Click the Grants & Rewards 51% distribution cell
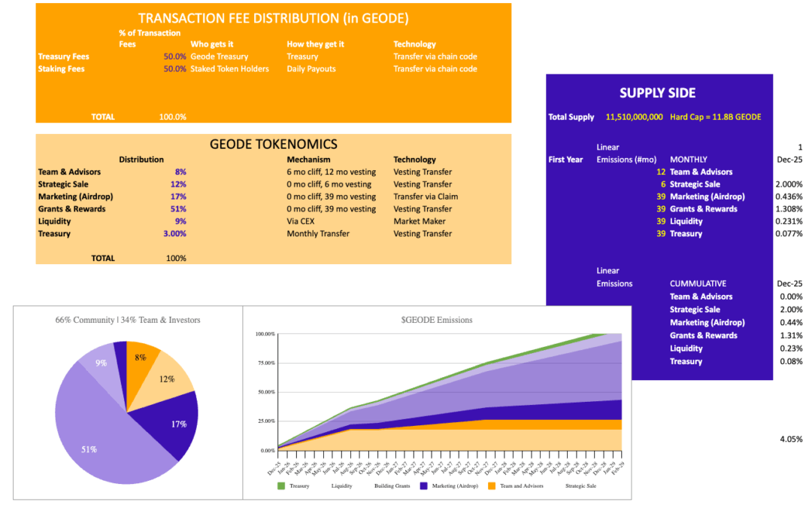 click(179, 209)
